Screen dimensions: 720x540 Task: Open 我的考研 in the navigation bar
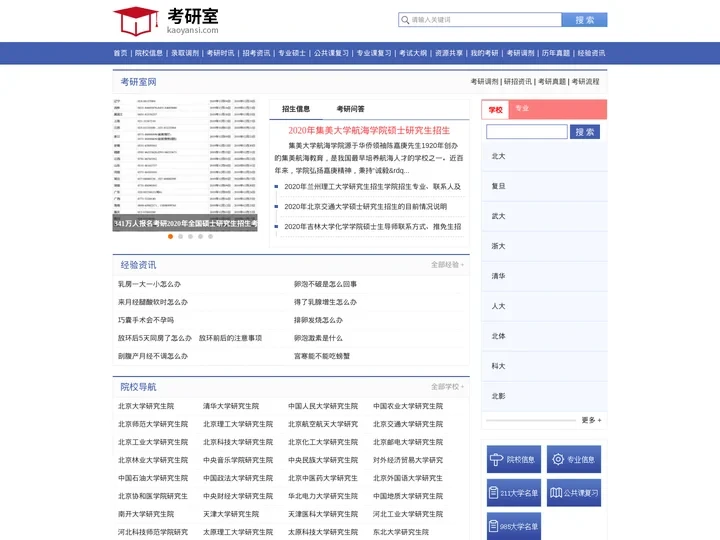(x=484, y=53)
